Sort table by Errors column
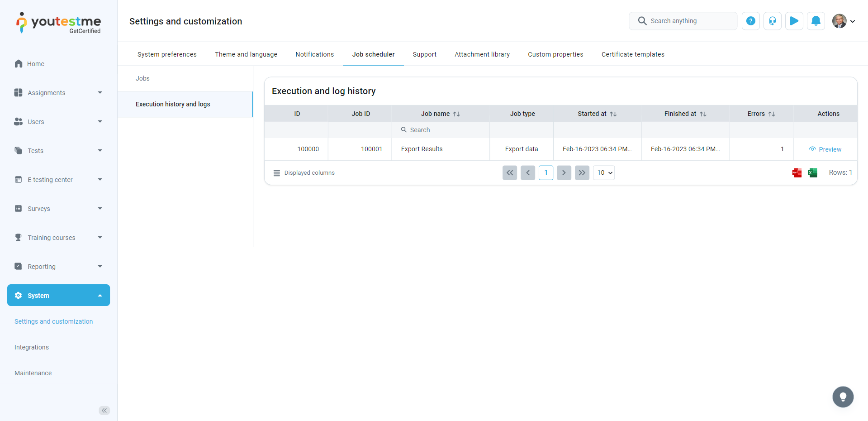 (x=771, y=114)
